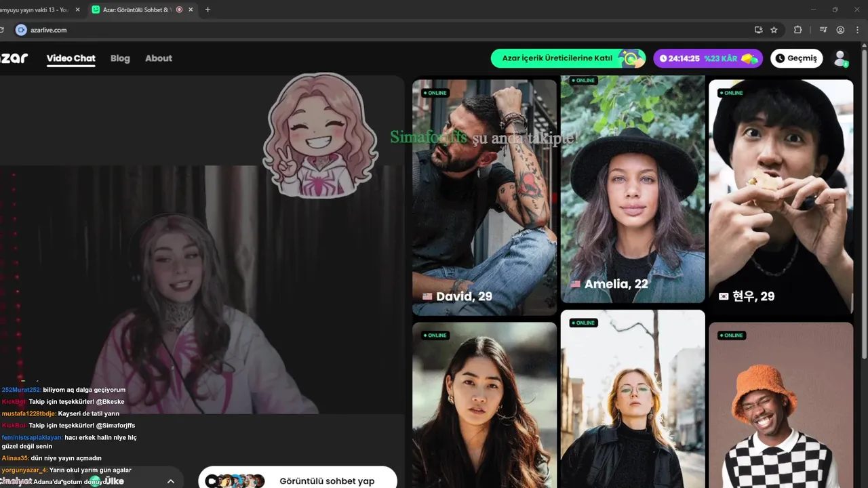The image size is (868, 488).
Task: Click the US flag next to Amelia
Action: click(x=576, y=284)
